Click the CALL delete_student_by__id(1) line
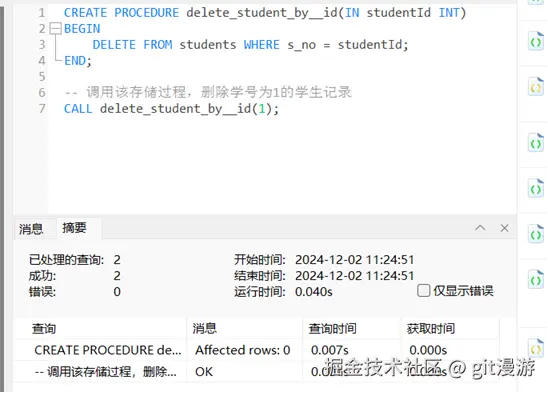Screen dimensions: 548x393 click(x=171, y=109)
